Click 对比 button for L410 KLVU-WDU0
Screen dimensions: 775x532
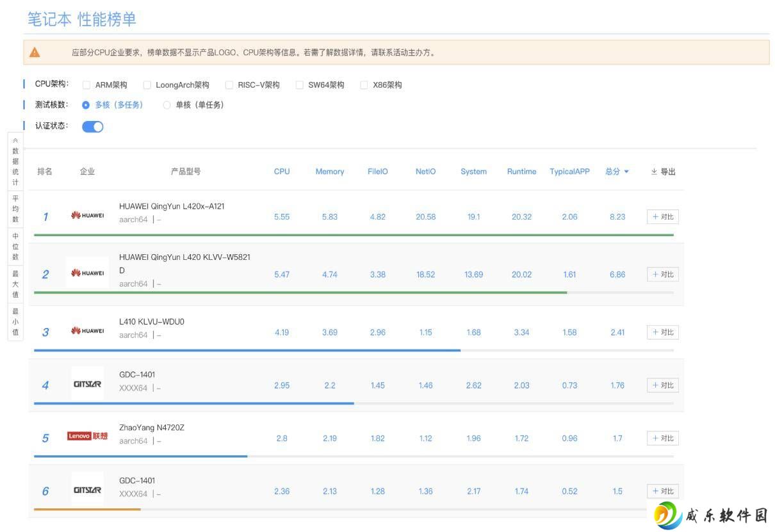pyautogui.click(x=663, y=332)
